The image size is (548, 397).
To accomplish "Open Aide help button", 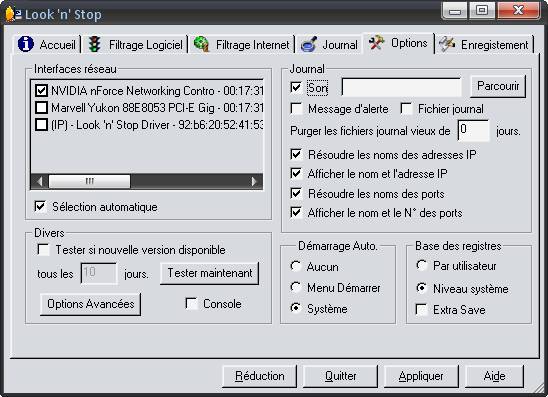I will click(494, 376).
